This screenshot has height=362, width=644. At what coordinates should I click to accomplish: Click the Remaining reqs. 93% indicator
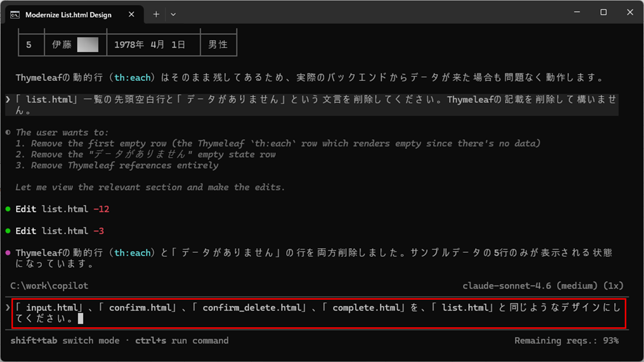click(566, 341)
